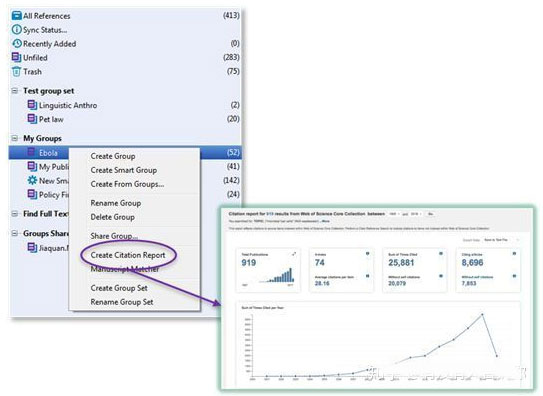Open Sync Status info icon
Screen dimensions: 543x396
pos(17,29)
